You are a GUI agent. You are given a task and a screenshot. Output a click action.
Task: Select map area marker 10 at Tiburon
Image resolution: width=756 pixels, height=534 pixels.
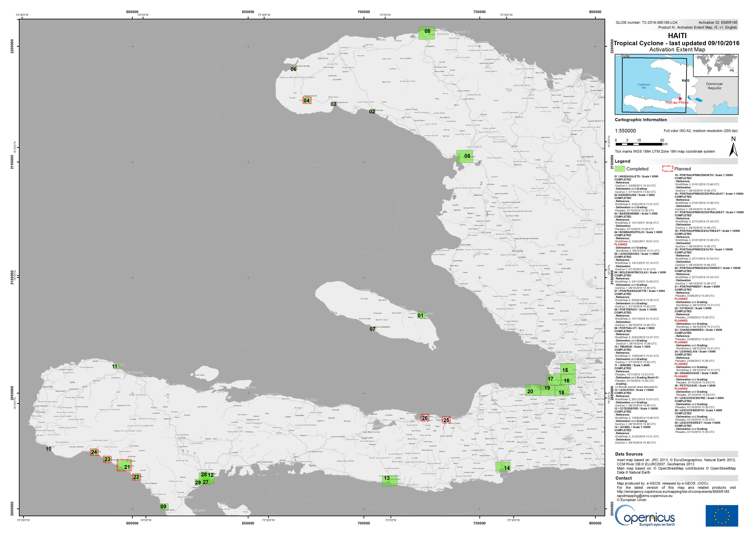point(48,449)
